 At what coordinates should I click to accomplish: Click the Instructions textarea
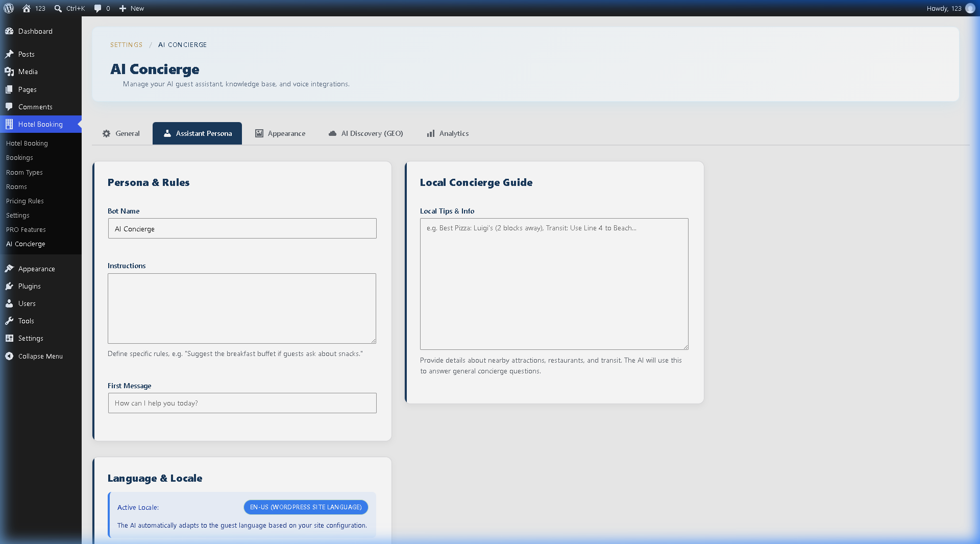pos(242,309)
